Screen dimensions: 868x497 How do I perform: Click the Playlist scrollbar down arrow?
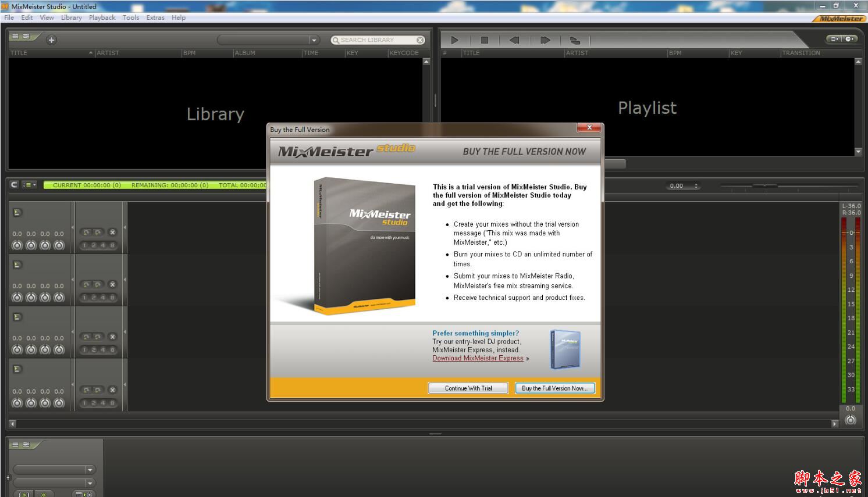[858, 152]
